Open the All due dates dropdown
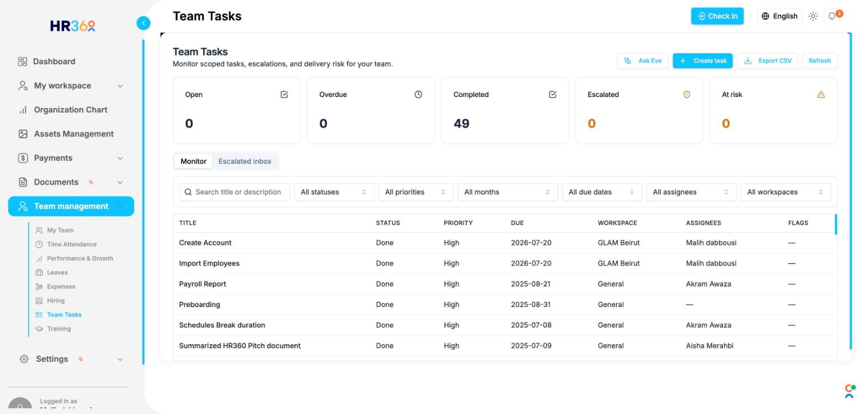The width and height of the screenshot is (868, 414). (602, 192)
